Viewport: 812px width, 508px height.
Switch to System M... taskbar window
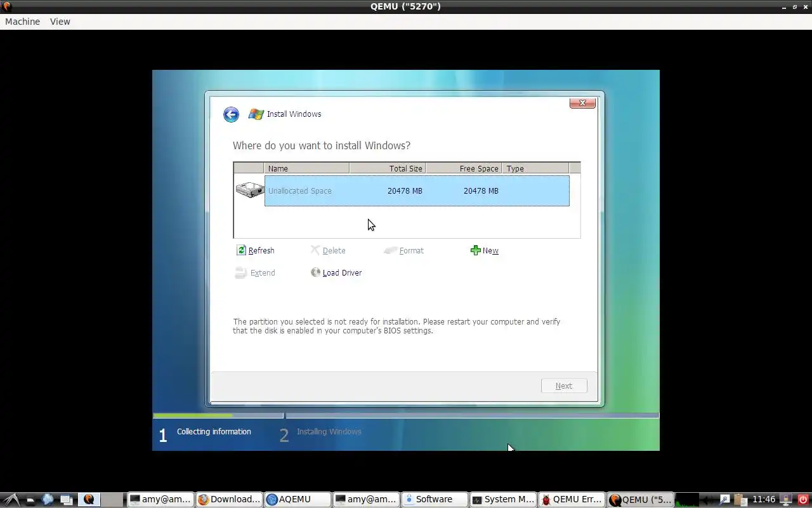pyautogui.click(x=503, y=500)
